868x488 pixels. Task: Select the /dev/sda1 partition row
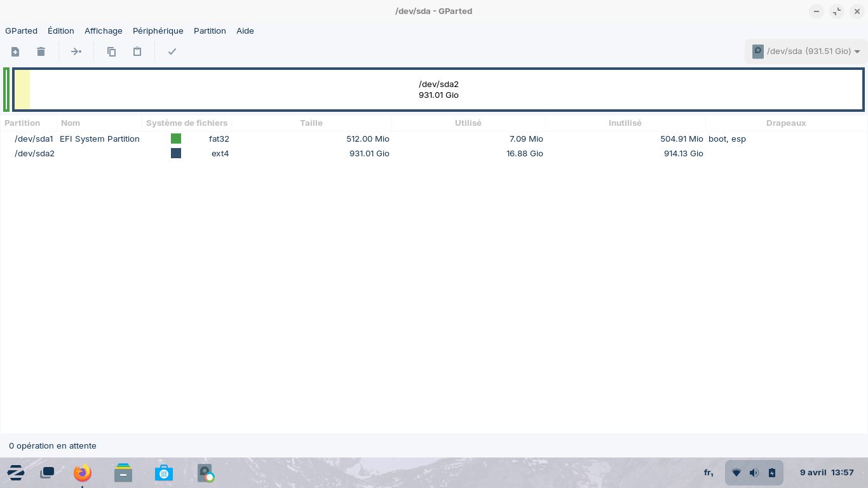pyautogui.click(x=34, y=139)
